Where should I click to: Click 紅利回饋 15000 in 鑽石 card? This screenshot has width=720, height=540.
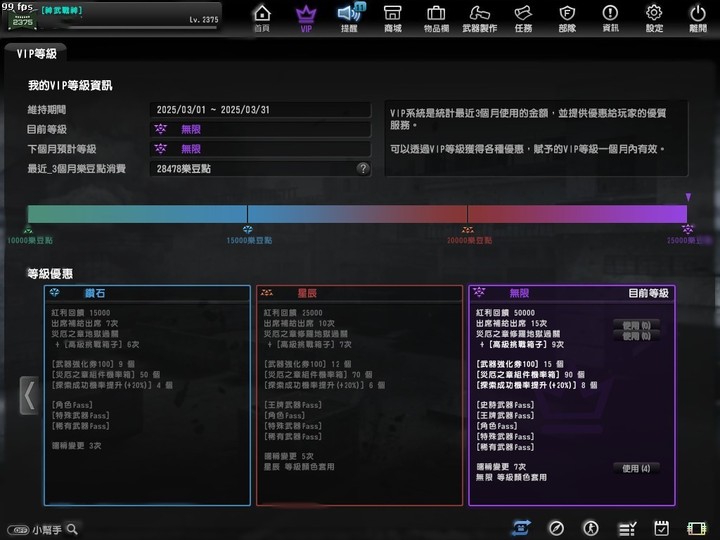pyautogui.click(x=80, y=313)
